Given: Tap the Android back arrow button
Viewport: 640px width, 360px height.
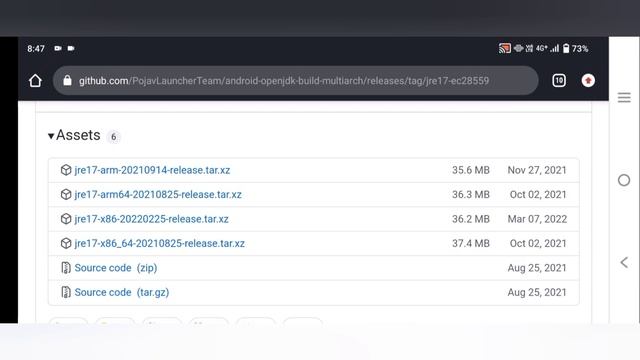Looking at the screenshot, I should pyautogui.click(x=624, y=262).
